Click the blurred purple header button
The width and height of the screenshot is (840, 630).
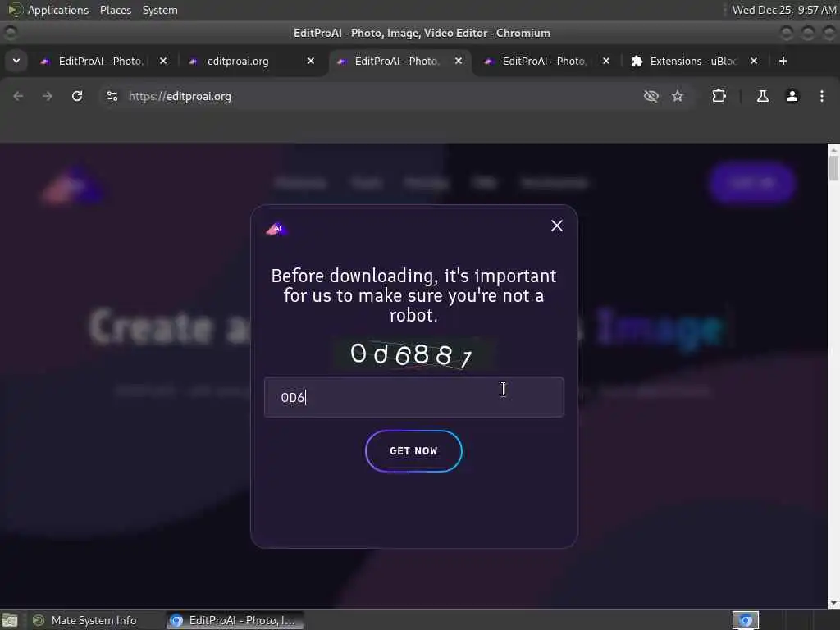(751, 183)
